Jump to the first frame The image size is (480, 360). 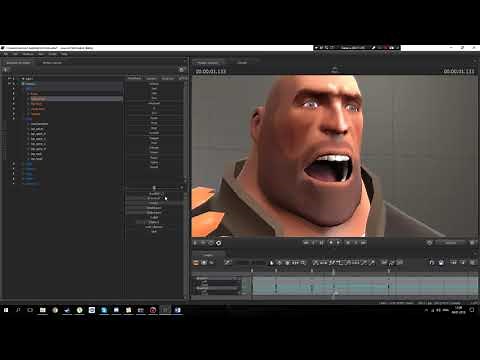tap(306, 243)
